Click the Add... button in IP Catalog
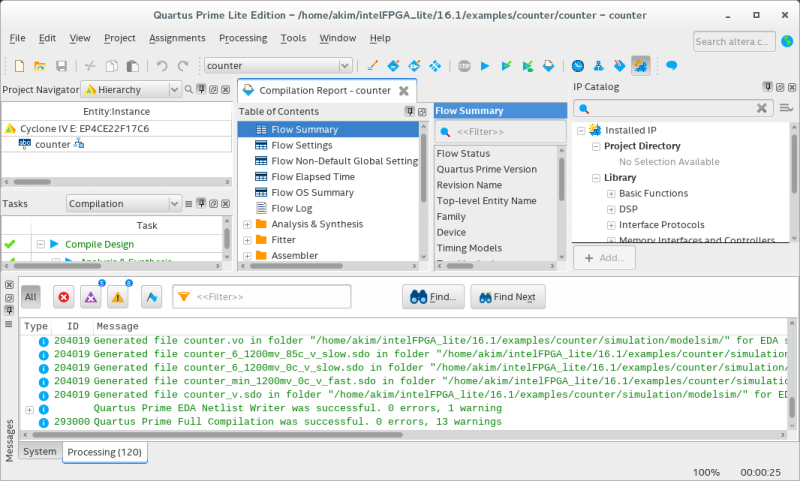800x481 pixels. [x=604, y=258]
